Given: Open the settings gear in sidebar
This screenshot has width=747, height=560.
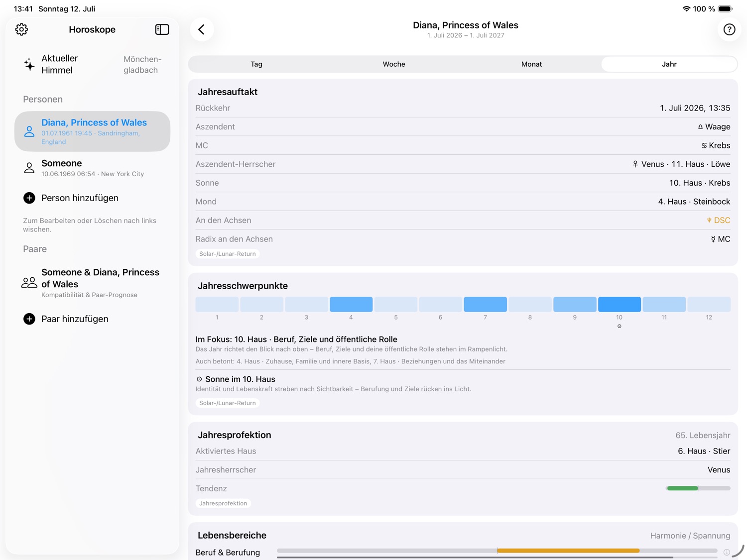Looking at the screenshot, I should tap(21, 29).
